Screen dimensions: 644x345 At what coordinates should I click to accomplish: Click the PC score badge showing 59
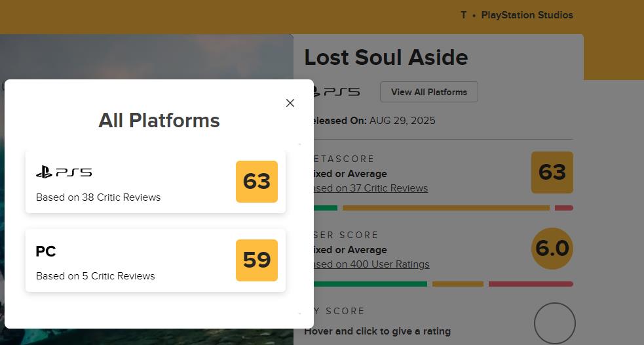pyautogui.click(x=257, y=260)
